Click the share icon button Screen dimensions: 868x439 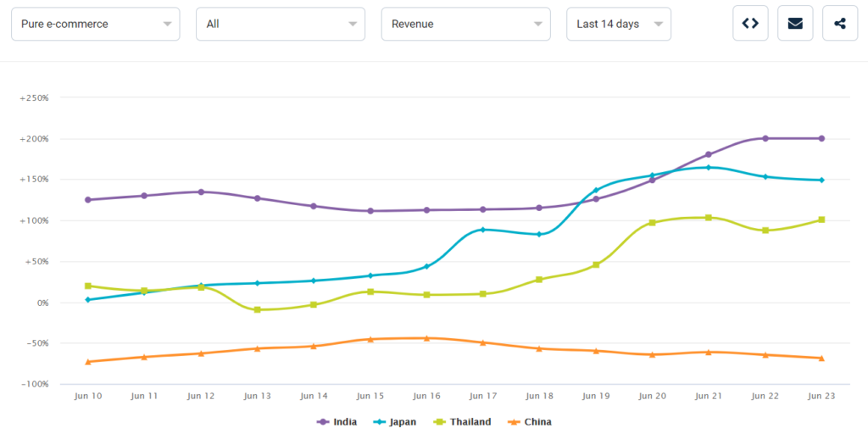tap(840, 24)
